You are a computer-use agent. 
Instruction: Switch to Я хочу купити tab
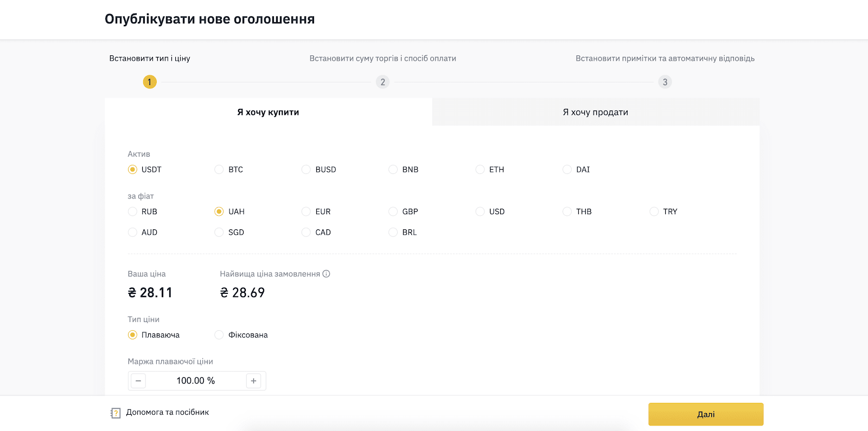268,112
